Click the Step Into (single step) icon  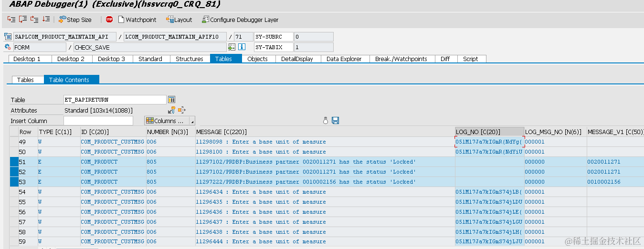click(x=11, y=20)
